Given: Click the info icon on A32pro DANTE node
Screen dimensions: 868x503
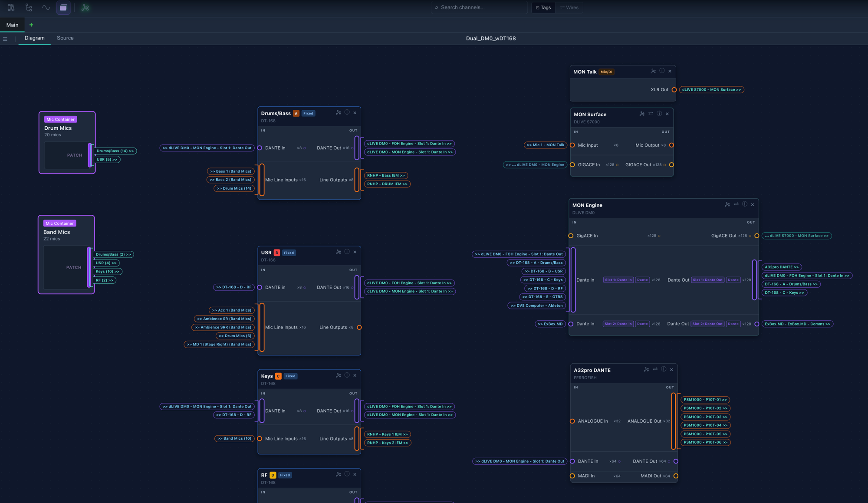Looking at the screenshot, I should click(664, 369).
